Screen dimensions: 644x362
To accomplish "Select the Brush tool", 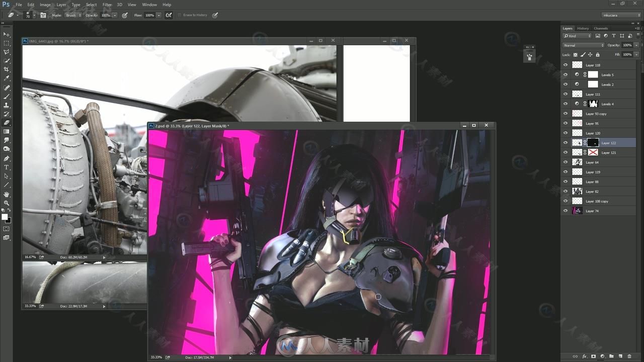I will (7, 96).
